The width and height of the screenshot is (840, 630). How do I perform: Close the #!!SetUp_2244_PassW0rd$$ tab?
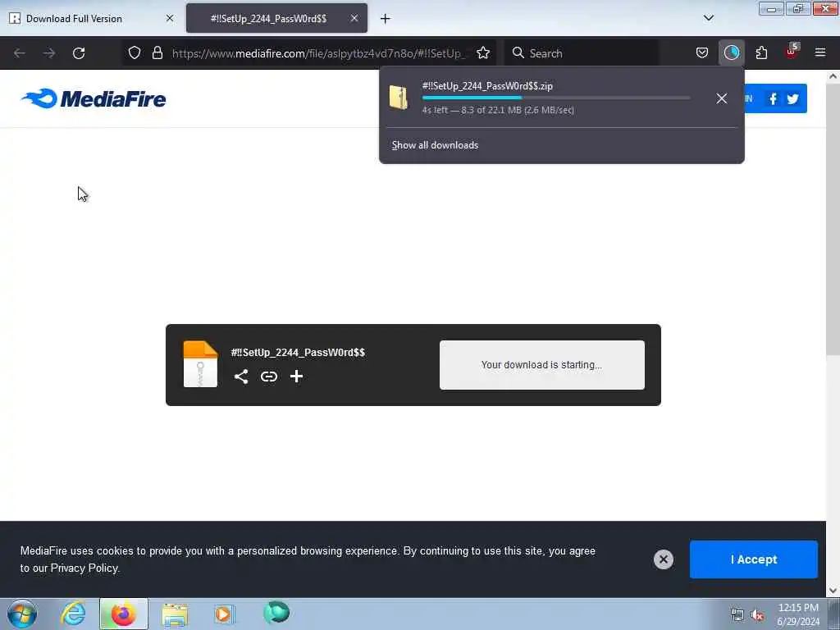(x=354, y=18)
